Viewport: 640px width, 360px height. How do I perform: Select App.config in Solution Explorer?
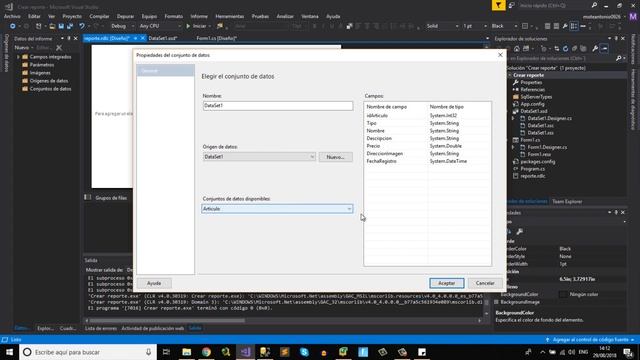tap(532, 104)
